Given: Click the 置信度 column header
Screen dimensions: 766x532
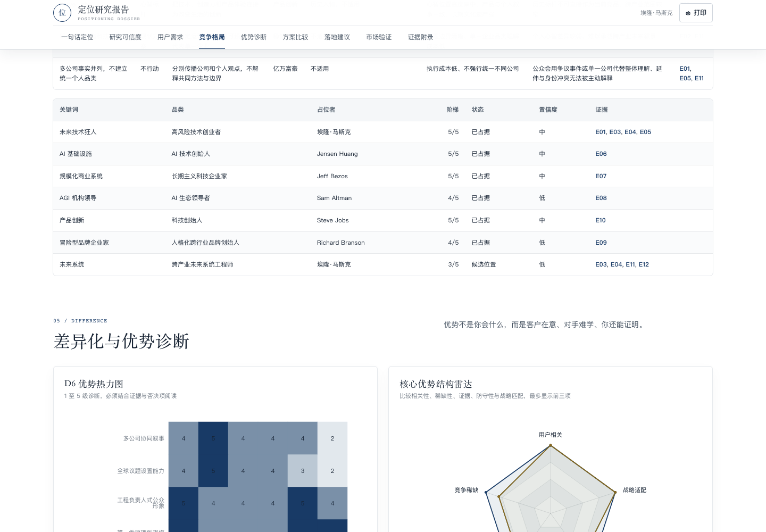Looking at the screenshot, I should tap(548, 110).
